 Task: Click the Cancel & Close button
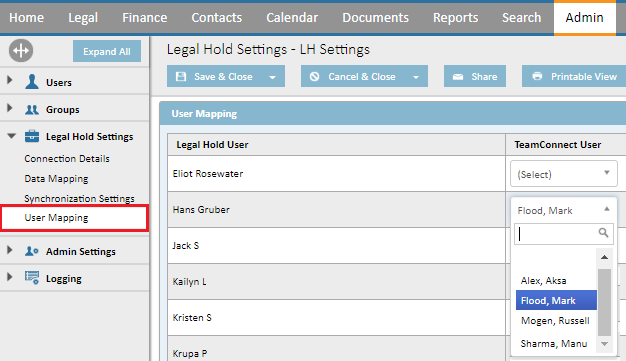click(x=364, y=76)
